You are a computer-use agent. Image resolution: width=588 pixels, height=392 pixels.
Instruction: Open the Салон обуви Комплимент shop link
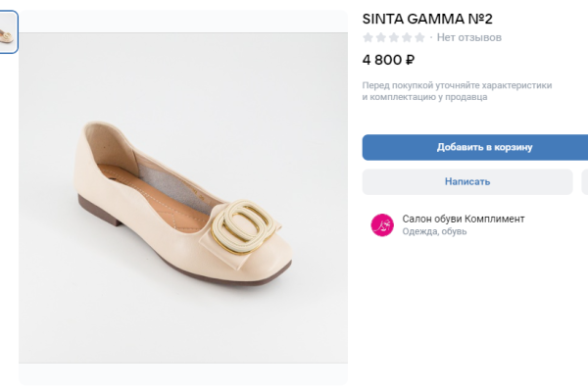[464, 219]
